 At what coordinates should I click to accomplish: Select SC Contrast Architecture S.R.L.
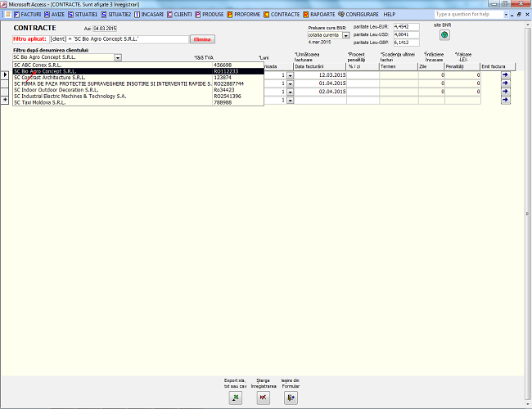pos(138,78)
